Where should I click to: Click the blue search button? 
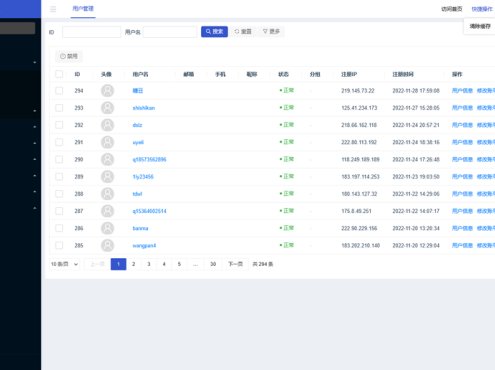(214, 32)
